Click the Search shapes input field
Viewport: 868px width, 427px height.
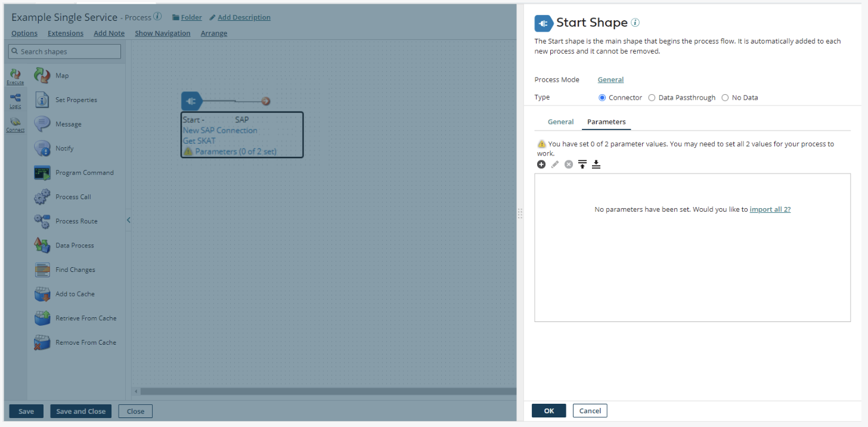tap(64, 51)
